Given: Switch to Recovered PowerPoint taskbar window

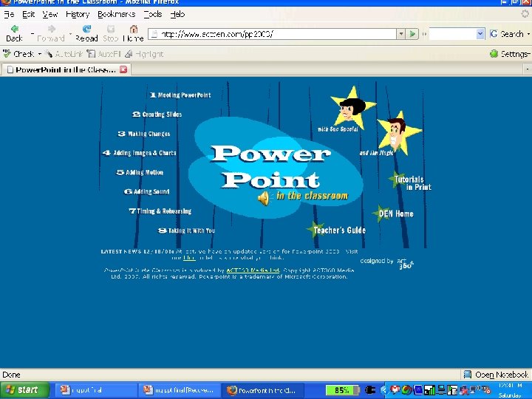Looking at the screenshot, I should click(x=180, y=390).
